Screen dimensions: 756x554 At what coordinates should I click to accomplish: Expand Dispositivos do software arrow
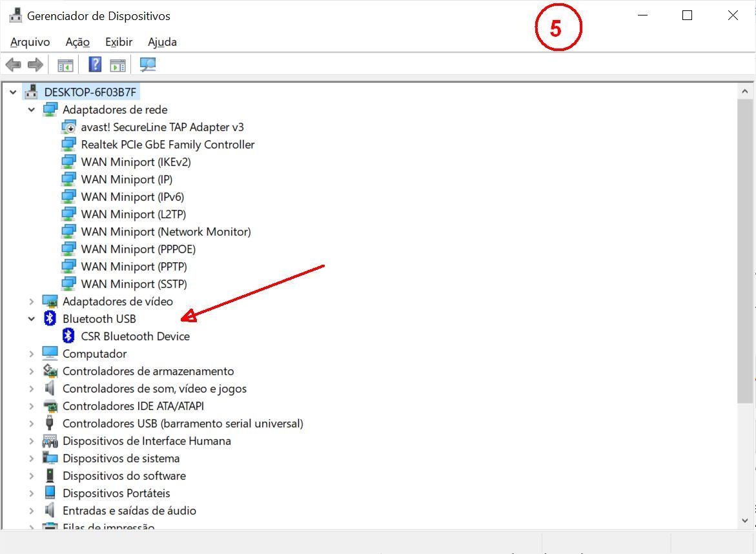point(32,475)
